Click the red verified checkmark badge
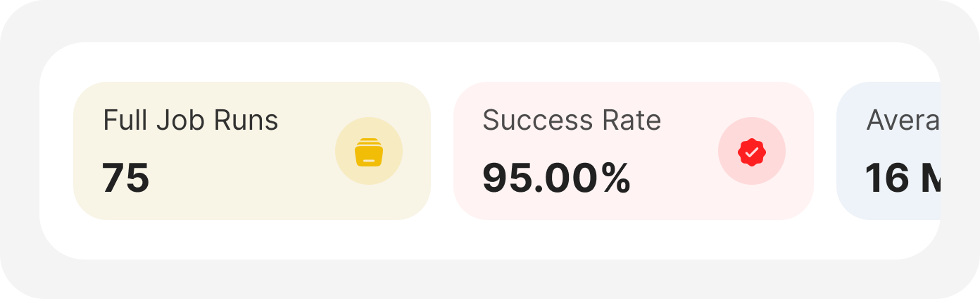Viewport: 980px width, 299px height. pos(752,152)
